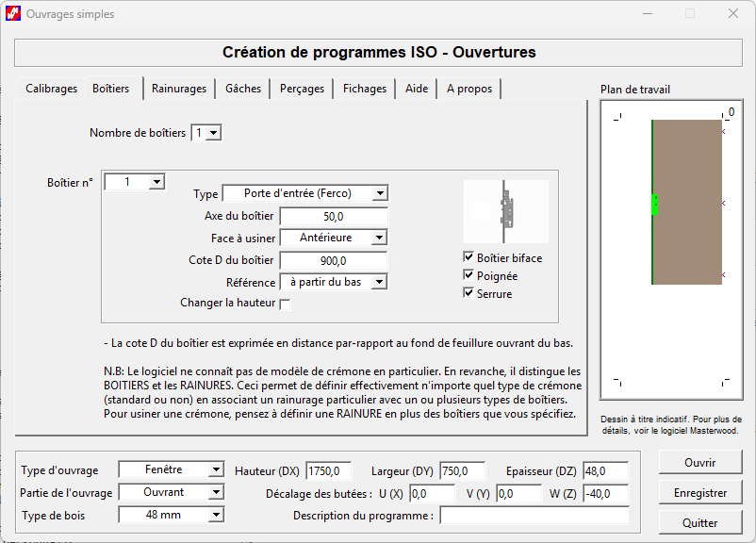Open the Référence dropdown list
The image size is (756, 543).
pos(379,282)
